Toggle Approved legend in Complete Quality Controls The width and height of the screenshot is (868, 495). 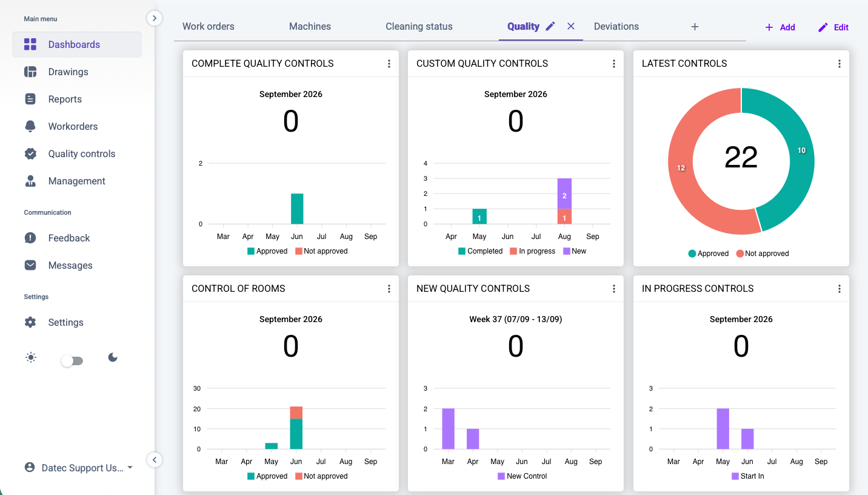[x=267, y=251]
